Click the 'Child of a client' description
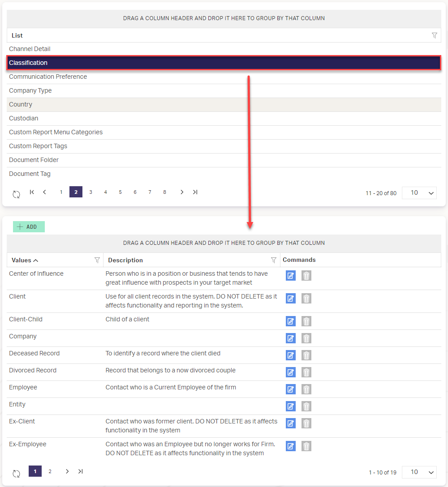Viewport: 448px width, 487px height. click(127, 320)
